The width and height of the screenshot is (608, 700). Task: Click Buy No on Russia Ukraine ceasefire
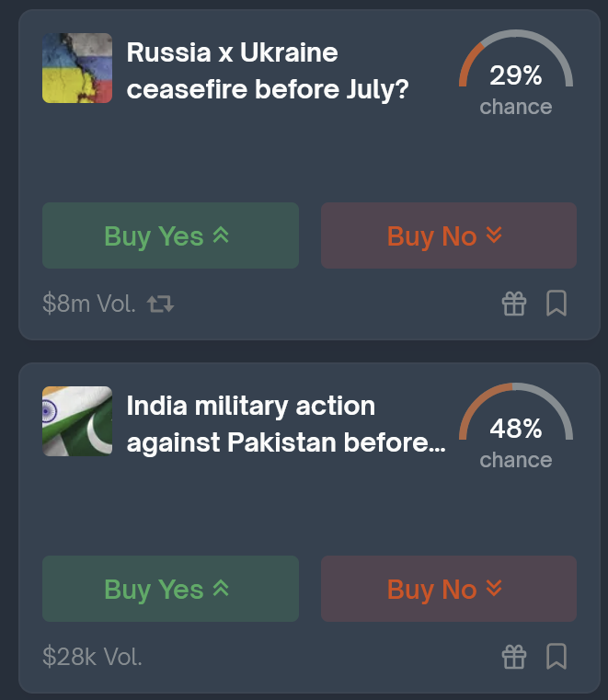(449, 235)
